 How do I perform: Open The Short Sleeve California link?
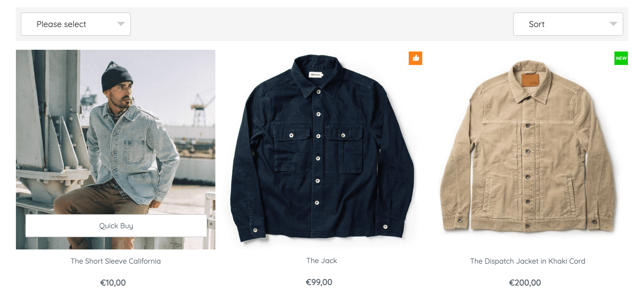coord(116,261)
